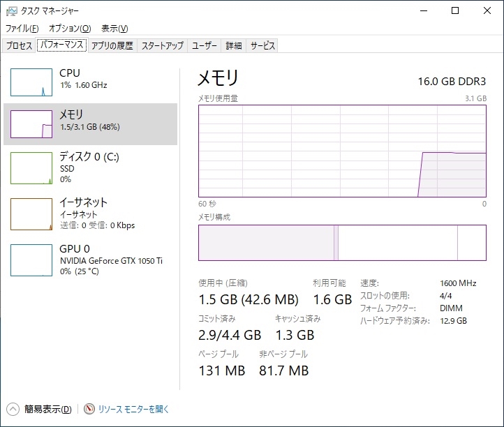Collapse to 簡易表示 using the arrow icon
Viewport: 504px width, 427px height.
pos(13,410)
